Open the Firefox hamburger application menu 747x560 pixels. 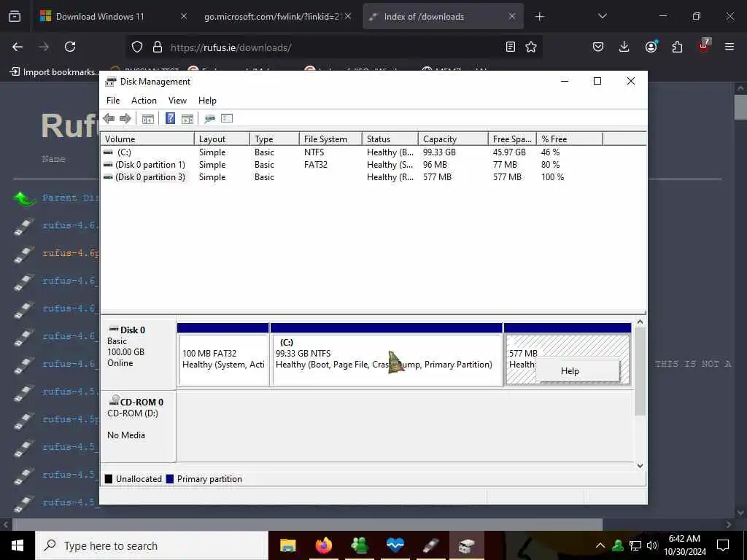click(729, 47)
